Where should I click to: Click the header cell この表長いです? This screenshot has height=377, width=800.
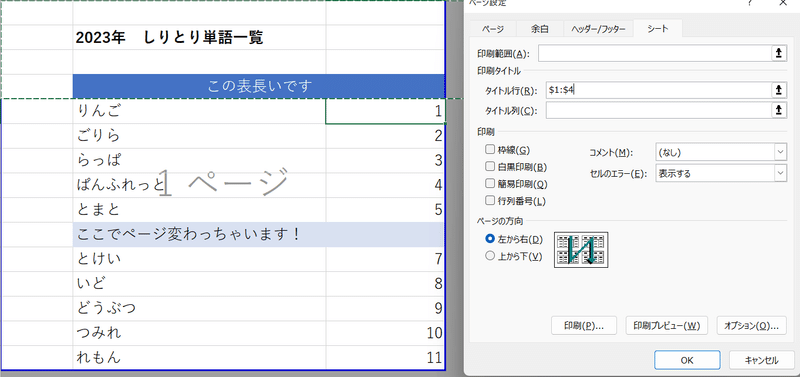point(259,86)
